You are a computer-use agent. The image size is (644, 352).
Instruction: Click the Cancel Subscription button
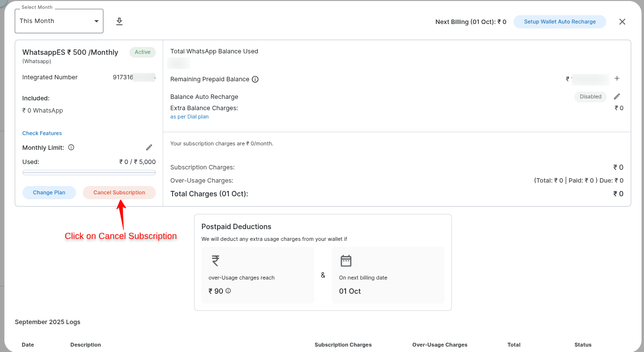pyautogui.click(x=119, y=192)
